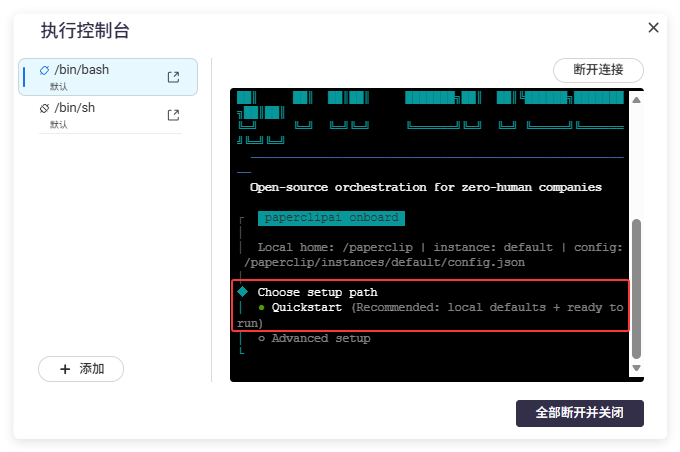
Task: Click the '/paperclip/instances/default/config.json' path text
Action: pyautogui.click(x=384, y=262)
